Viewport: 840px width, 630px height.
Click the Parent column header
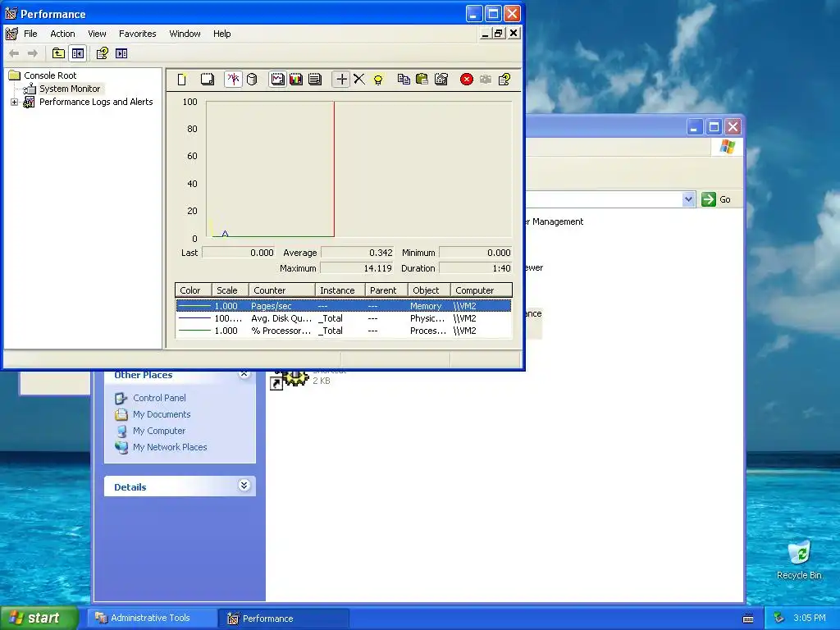(386, 290)
